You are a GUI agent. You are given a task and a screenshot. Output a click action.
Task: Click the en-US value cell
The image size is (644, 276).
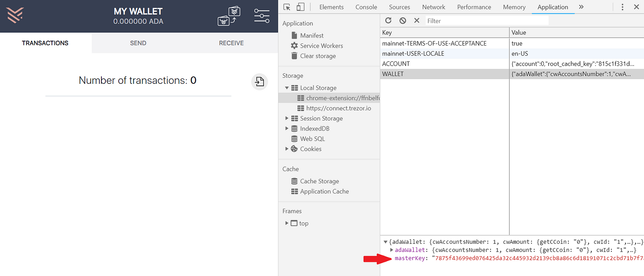point(577,54)
